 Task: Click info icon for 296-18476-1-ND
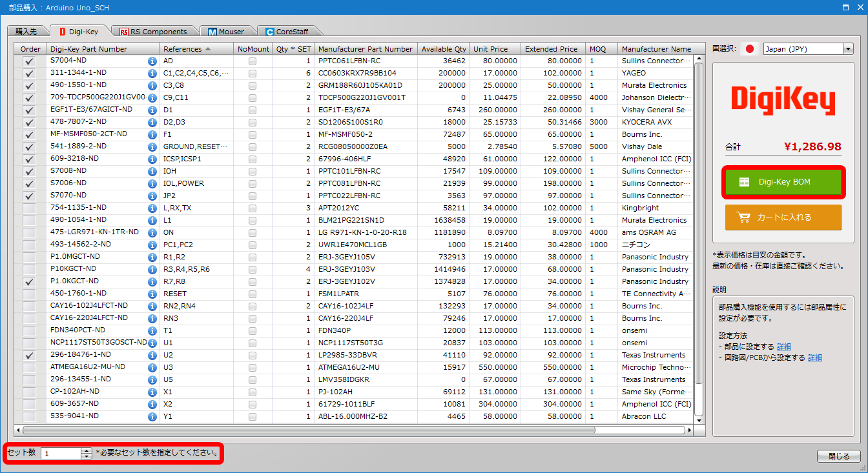point(152,355)
